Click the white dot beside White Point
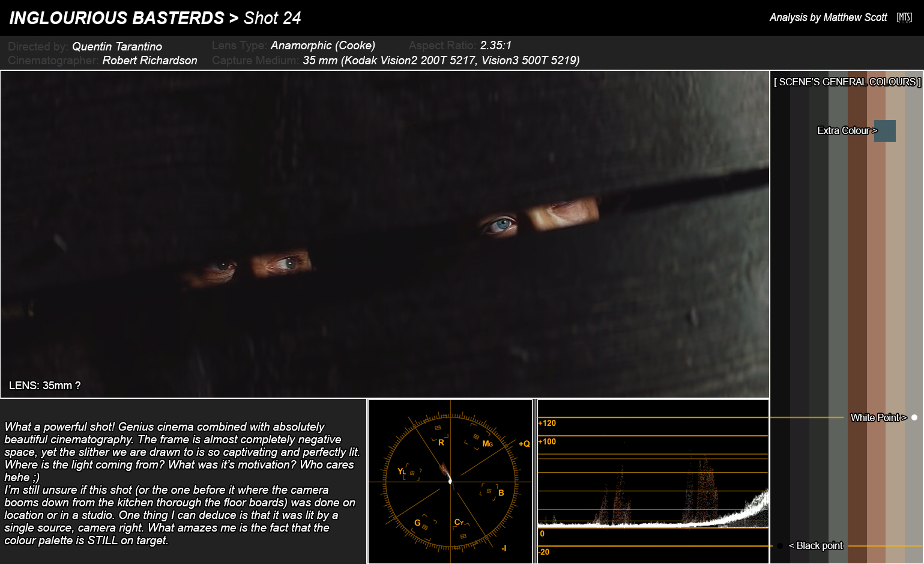The image size is (924, 564). point(914,417)
